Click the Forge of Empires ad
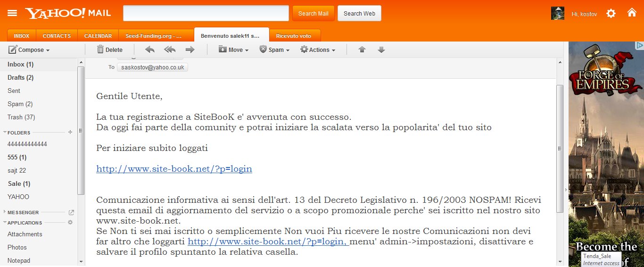644x267 pixels. (606, 154)
